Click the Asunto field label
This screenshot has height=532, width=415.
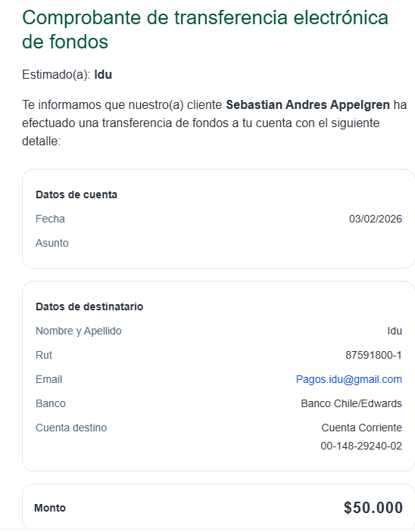[x=52, y=243]
